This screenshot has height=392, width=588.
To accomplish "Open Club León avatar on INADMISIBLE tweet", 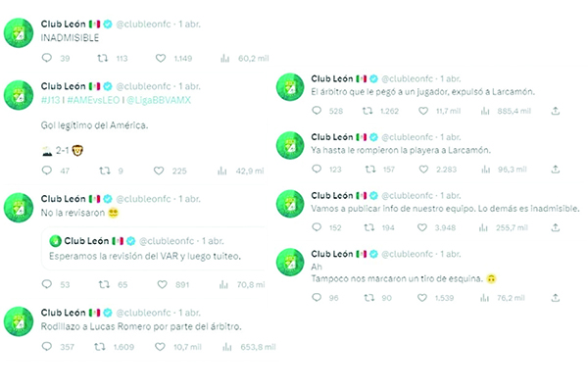I will pos(19,33).
